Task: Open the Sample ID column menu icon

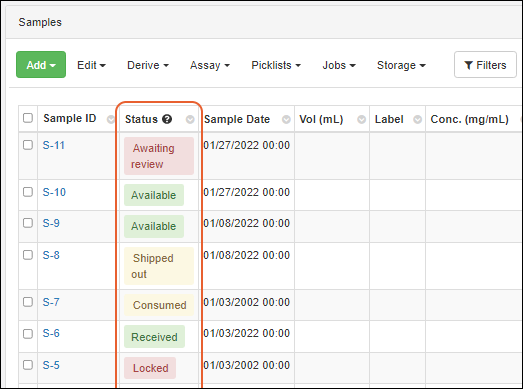Action: (x=110, y=119)
